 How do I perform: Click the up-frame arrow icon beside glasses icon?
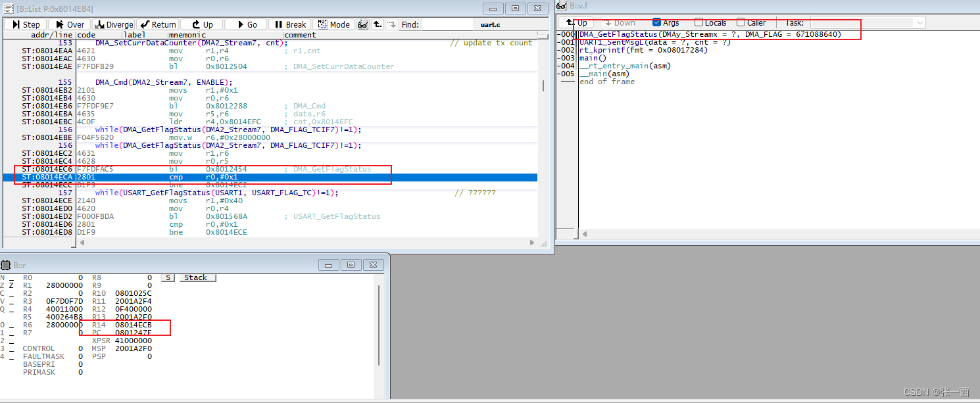pyautogui.click(x=378, y=24)
